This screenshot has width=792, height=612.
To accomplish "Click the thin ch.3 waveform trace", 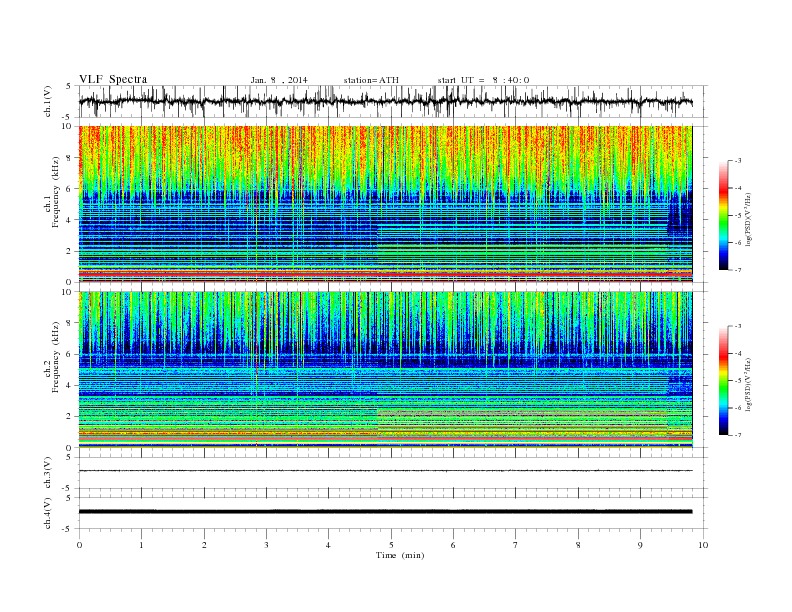I will tap(385, 471).
